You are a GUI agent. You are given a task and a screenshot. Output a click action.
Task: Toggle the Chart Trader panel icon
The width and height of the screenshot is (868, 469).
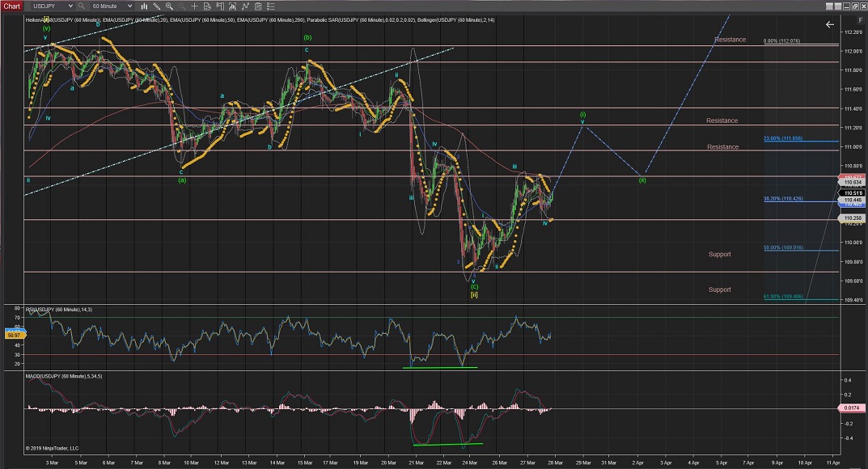(218, 6)
